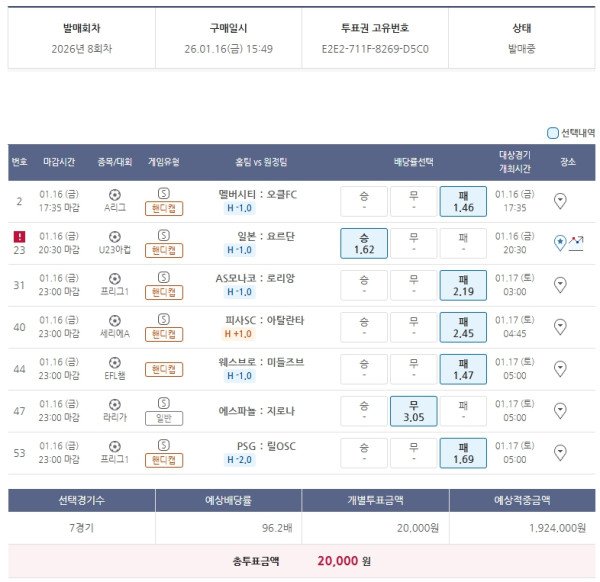Image resolution: width=600 pixels, height=582 pixels.
Task: Open venue pin icon for game 53
Action: point(560,453)
